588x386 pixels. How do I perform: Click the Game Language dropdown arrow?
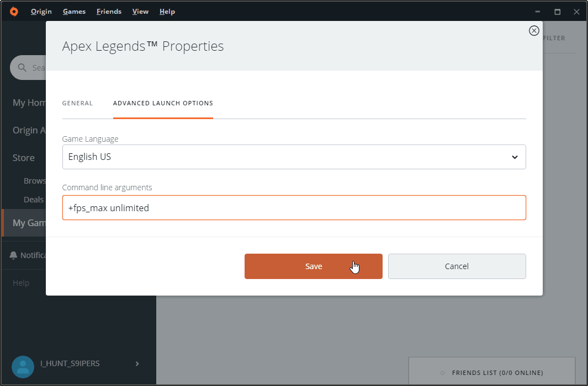[x=515, y=157]
